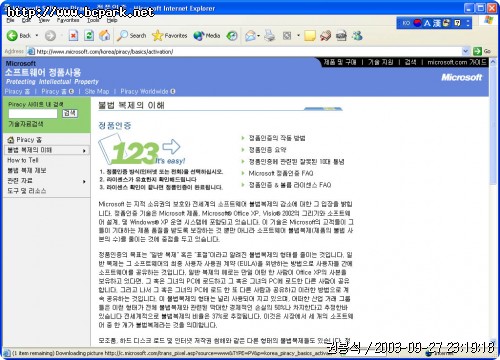Click the Mail envelope toolbar icon
Viewport: 500px width, 360px height.
pyautogui.click(x=250, y=35)
